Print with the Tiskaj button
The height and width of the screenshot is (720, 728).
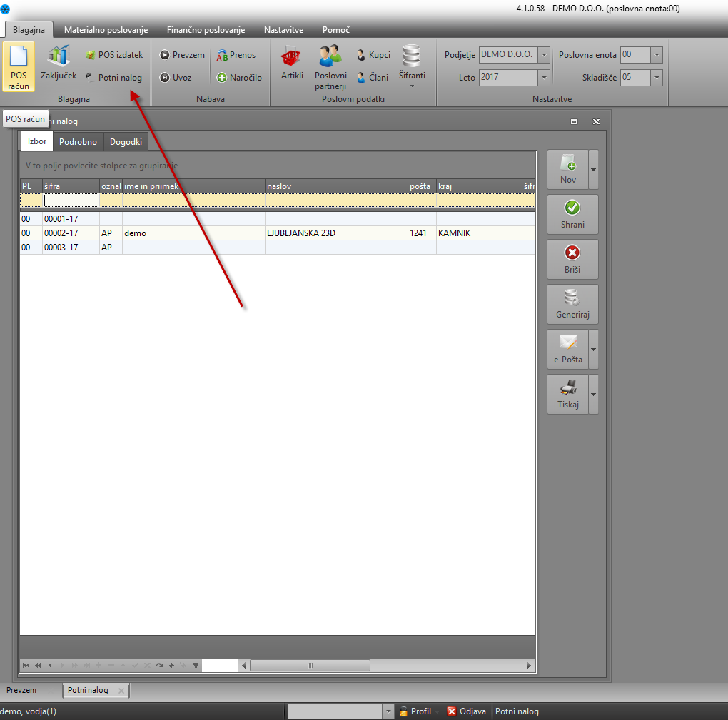point(568,395)
